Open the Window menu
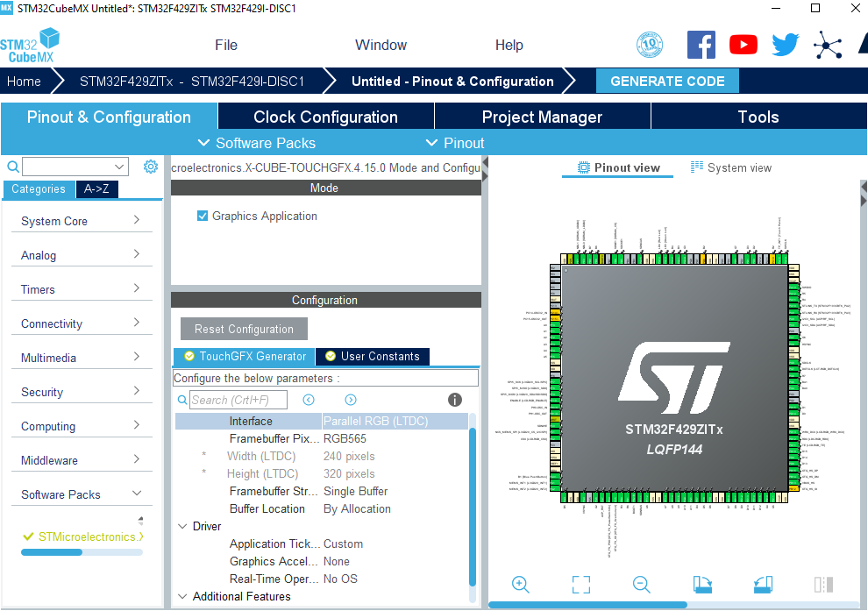 [381, 45]
